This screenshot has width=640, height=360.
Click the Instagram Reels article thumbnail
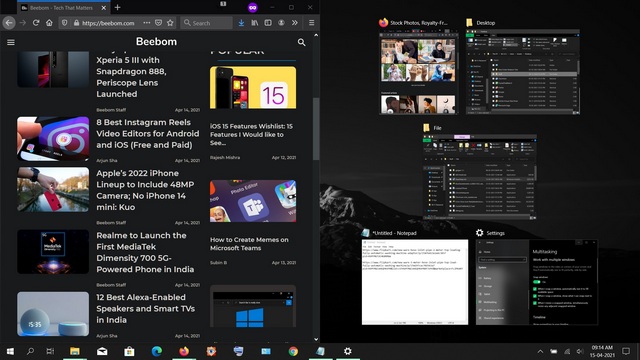[53, 139]
